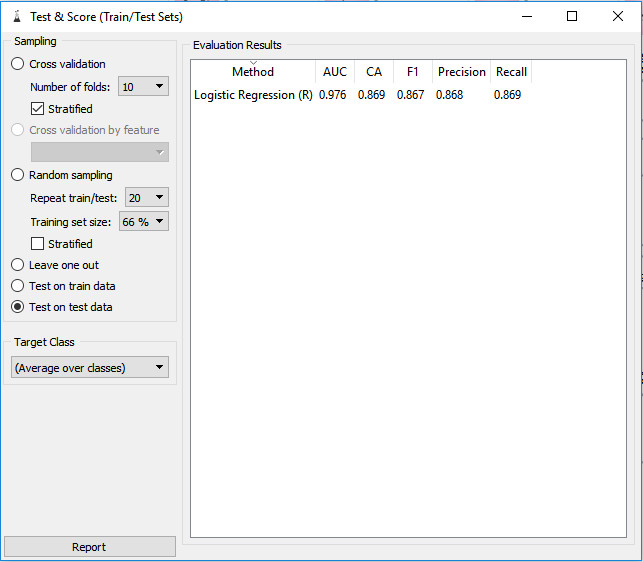
Task: Click the AUC value 0.976
Action: coord(333,95)
